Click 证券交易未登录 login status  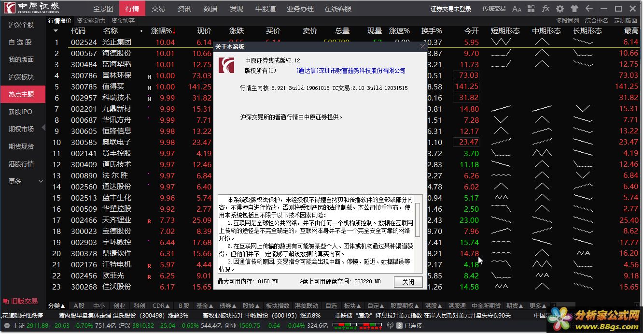pos(451,9)
